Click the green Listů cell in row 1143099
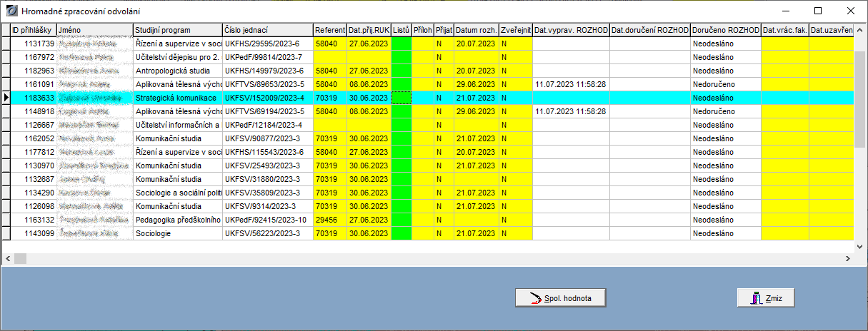 pos(401,233)
